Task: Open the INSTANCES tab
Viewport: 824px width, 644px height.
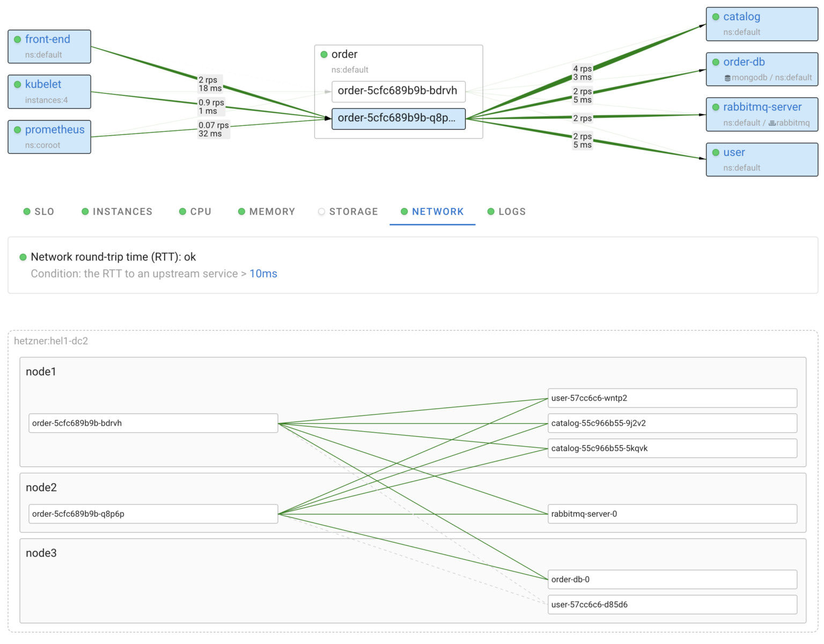Action: pos(122,211)
